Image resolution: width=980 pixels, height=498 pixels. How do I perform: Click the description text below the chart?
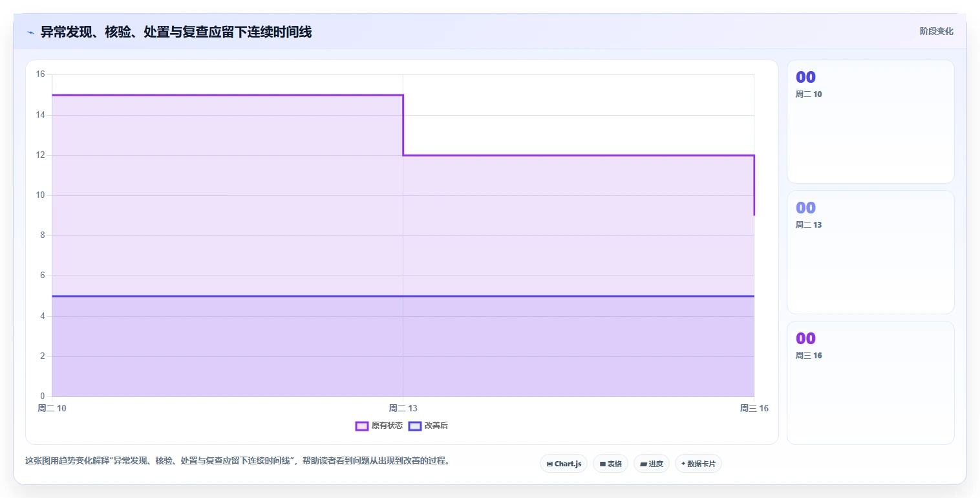coord(237,461)
